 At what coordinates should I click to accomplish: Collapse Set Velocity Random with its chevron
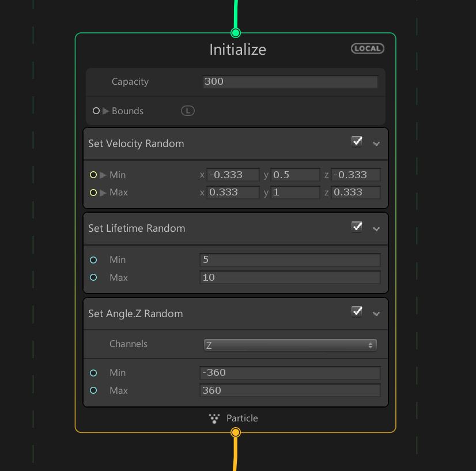(x=376, y=144)
